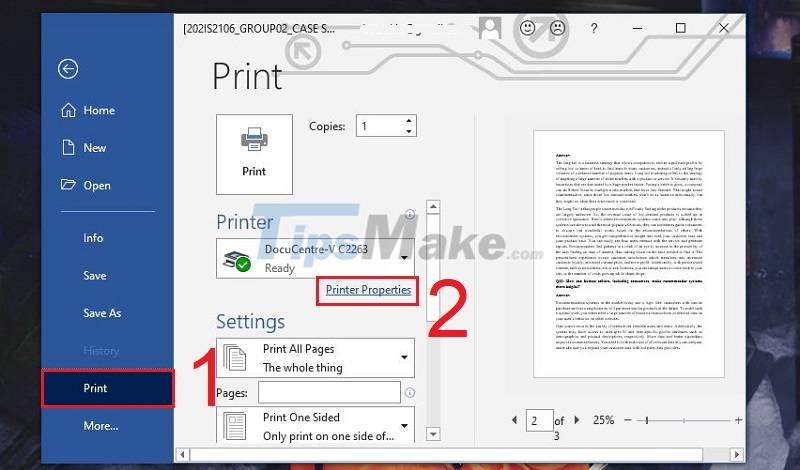The width and height of the screenshot is (800, 470).
Task: Click the 25% zoom level label
Action: pos(604,420)
